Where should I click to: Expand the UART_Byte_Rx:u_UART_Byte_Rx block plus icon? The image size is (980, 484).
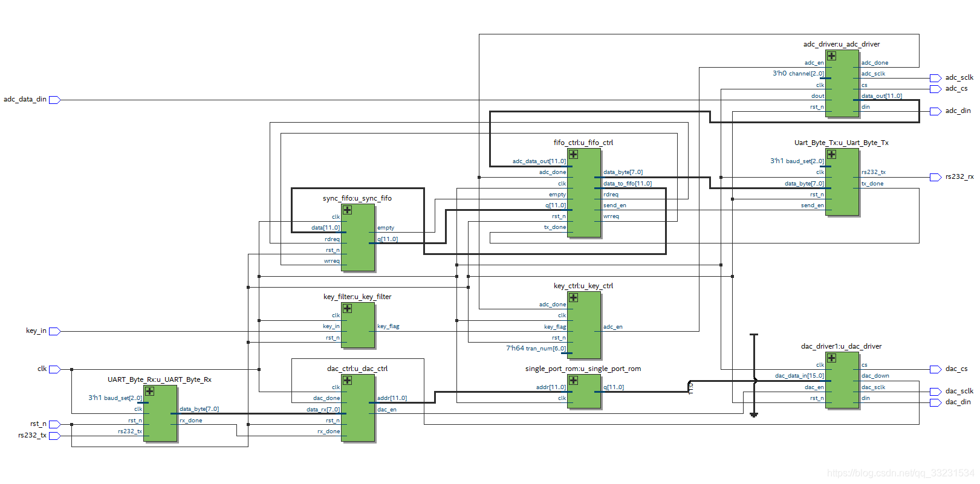click(149, 391)
